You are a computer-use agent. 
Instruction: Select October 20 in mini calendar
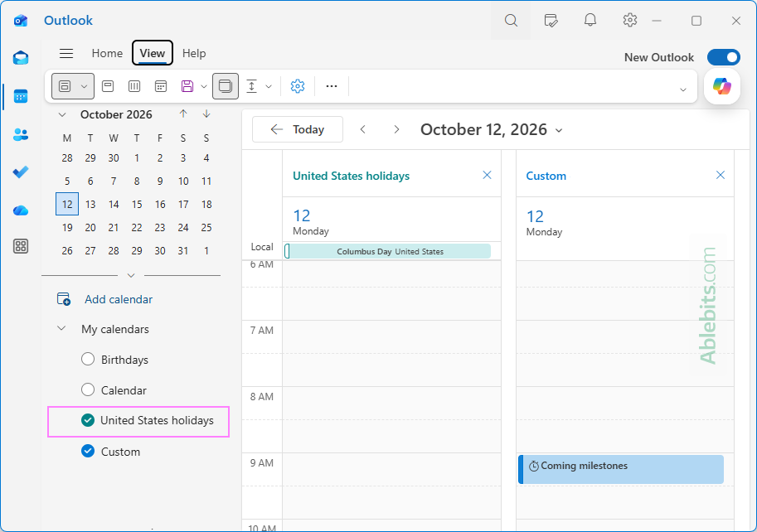(90, 227)
